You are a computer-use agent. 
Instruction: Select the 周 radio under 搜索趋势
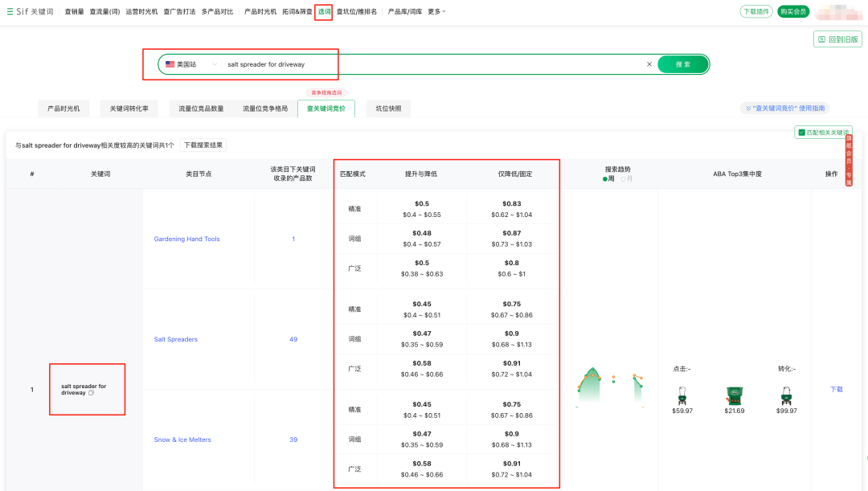(605, 178)
